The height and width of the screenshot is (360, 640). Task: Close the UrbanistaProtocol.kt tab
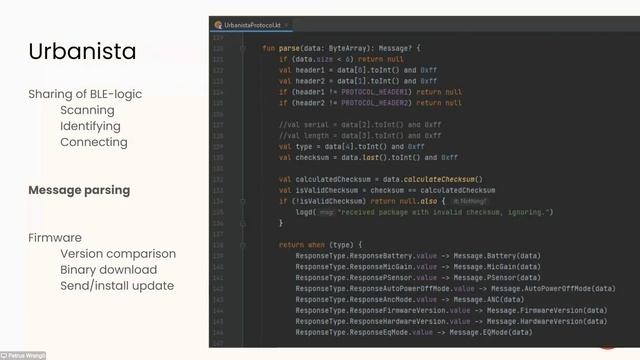(x=287, y=25)
